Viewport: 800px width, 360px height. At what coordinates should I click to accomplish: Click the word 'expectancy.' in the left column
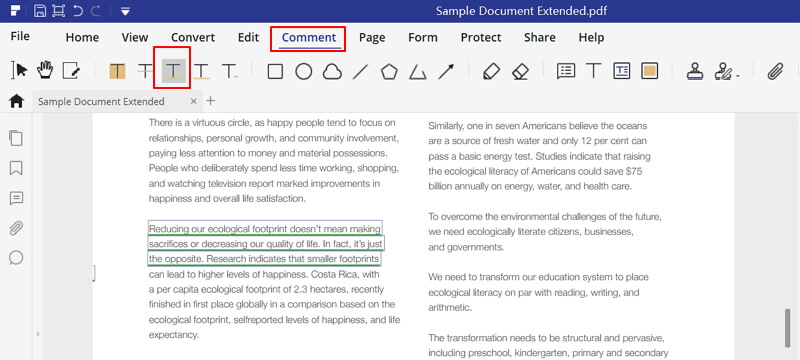click(x=173, y=335)
